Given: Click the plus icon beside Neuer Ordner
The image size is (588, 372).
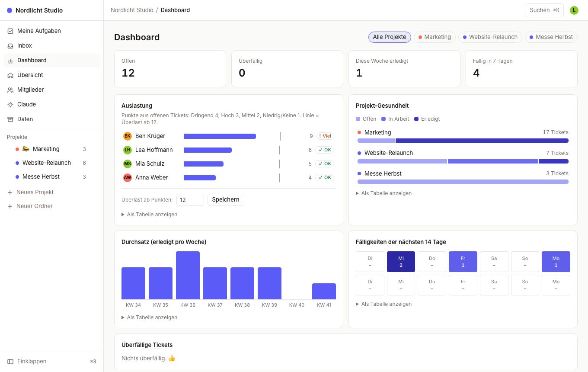Looking at the screenshot, I should 10,206.
